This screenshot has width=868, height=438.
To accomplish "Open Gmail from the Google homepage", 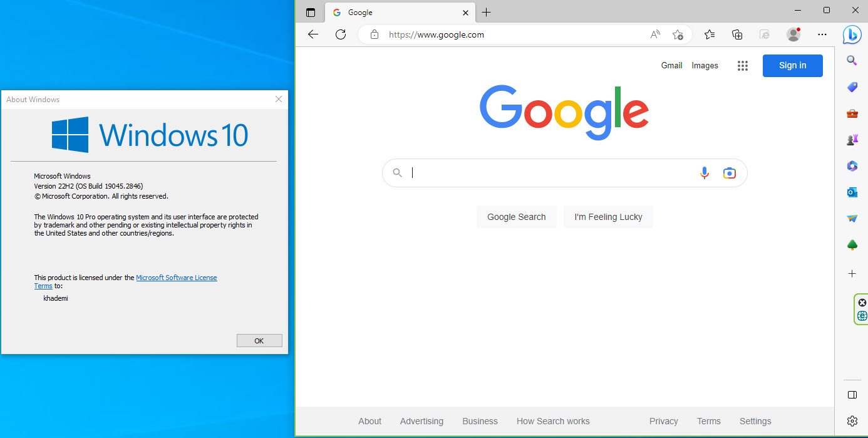I will click(x=671, y=65).
